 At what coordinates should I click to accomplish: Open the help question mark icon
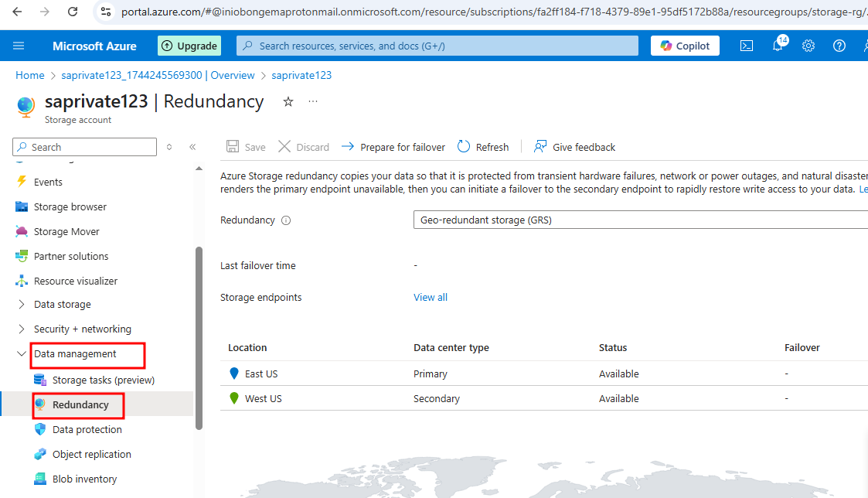(x=839, y=46)
